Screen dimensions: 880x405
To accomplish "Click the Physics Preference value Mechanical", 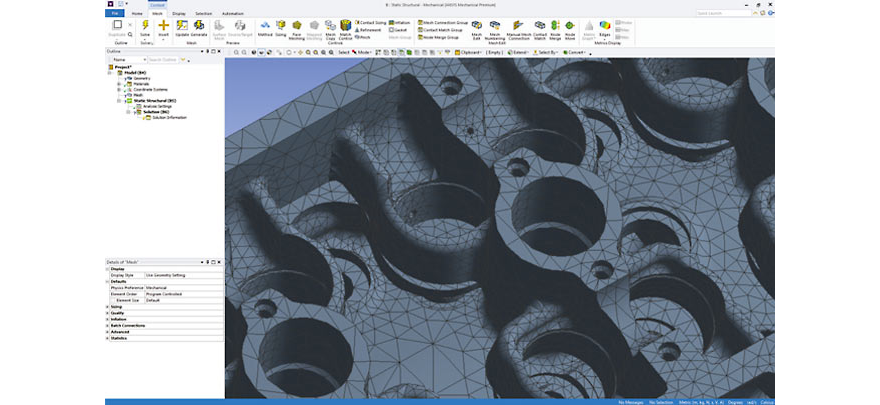I will pyautogui.click(x=184, y=288).
